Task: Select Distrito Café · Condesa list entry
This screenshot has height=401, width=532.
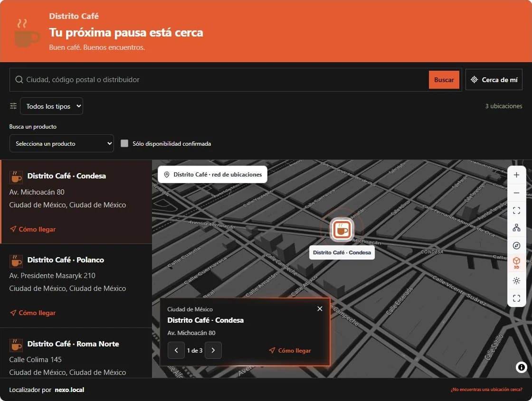Action: click(76, 202)
